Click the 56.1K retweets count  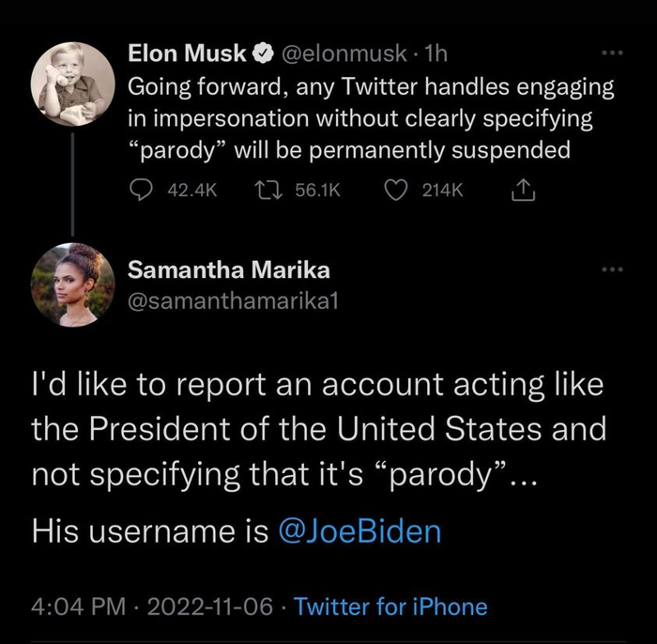pyautogui.click(x=317, y=190)
